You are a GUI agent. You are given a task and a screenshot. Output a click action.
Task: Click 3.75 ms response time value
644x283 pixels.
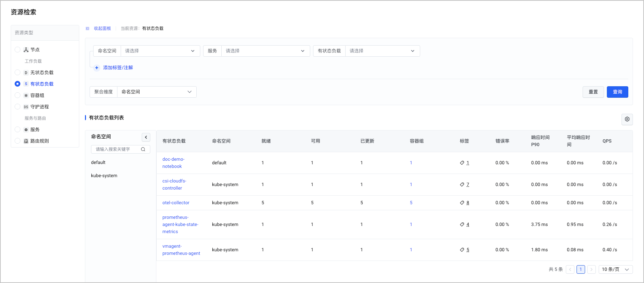[x=539, y=225]
